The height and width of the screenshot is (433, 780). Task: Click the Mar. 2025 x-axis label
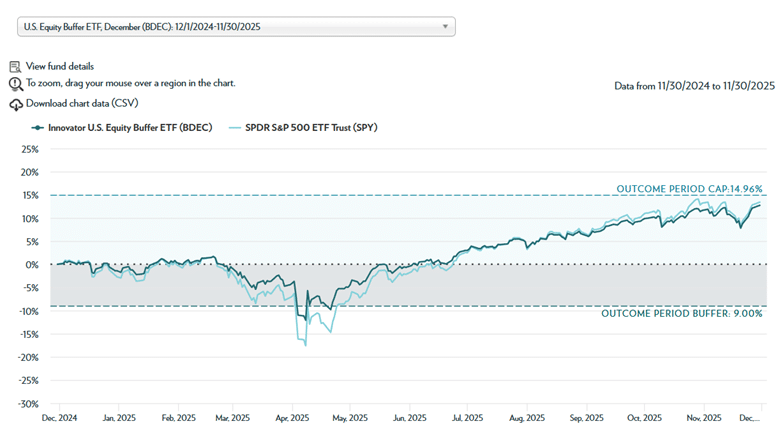pyautogui.click(x=232, y=418)
